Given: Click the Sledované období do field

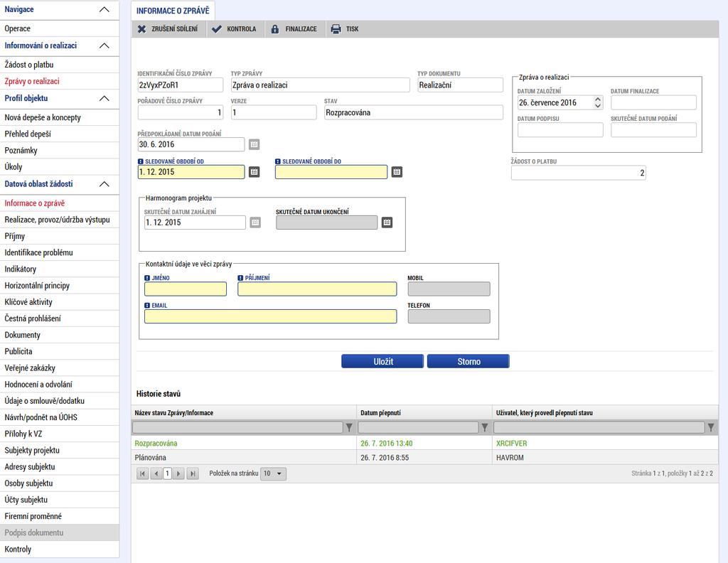Looking at the screenshot, I should (331, 172).
